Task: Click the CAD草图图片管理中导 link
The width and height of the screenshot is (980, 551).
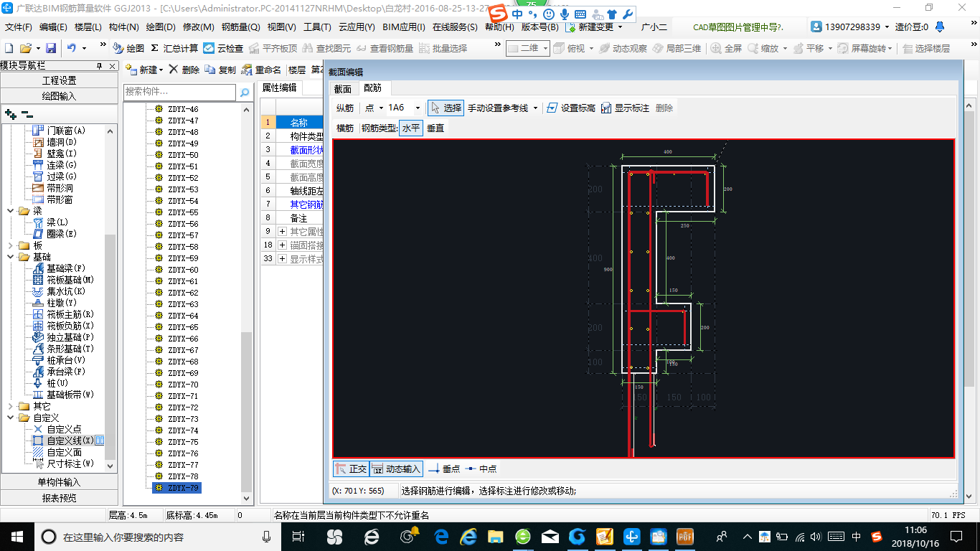Action: coord(738,27)
